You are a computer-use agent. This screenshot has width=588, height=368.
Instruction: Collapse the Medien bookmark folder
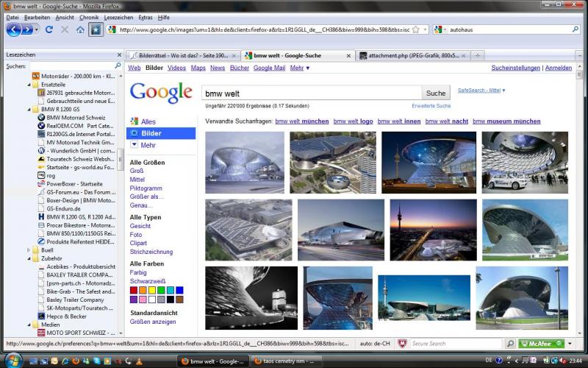(x=29, y=325)
